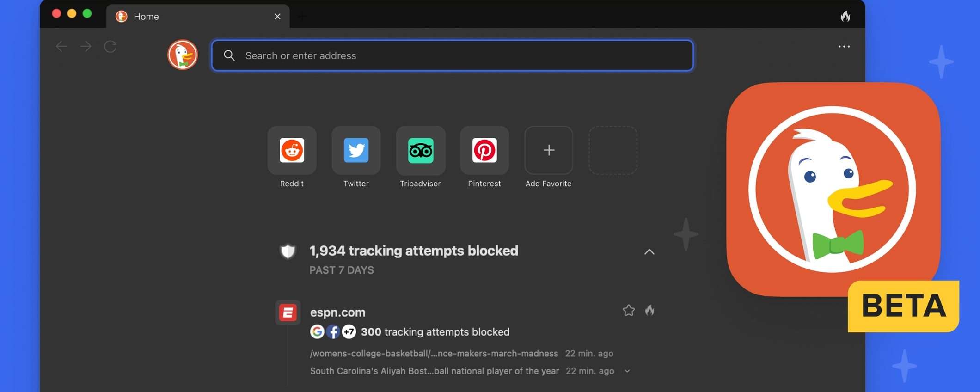Burn espn.com history with its flame icon
980x392 pixels.
click(649, 310)
